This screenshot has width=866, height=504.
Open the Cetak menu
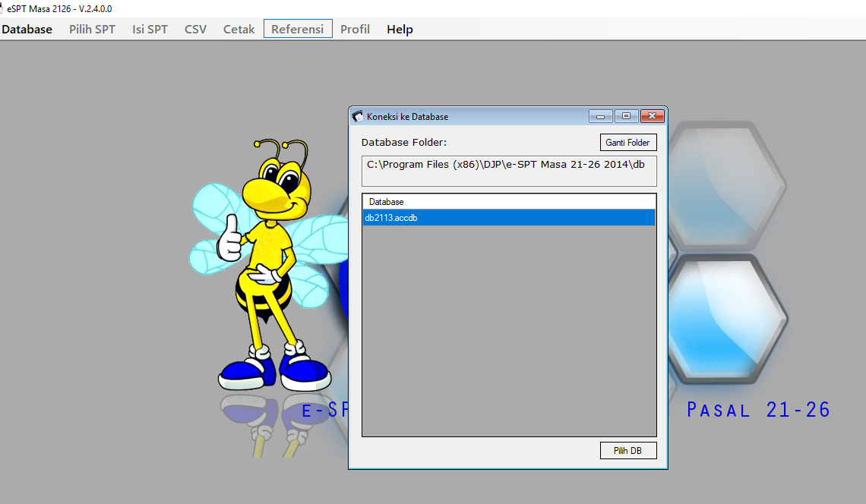239,30
